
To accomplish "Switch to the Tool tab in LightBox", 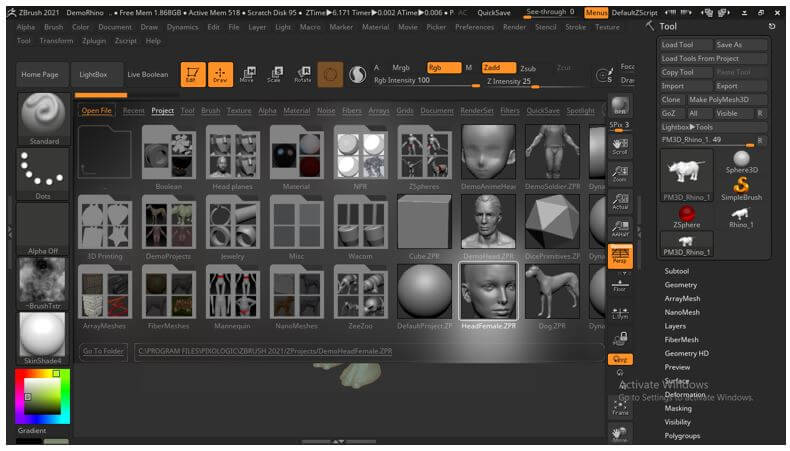I will click(187, 110).
